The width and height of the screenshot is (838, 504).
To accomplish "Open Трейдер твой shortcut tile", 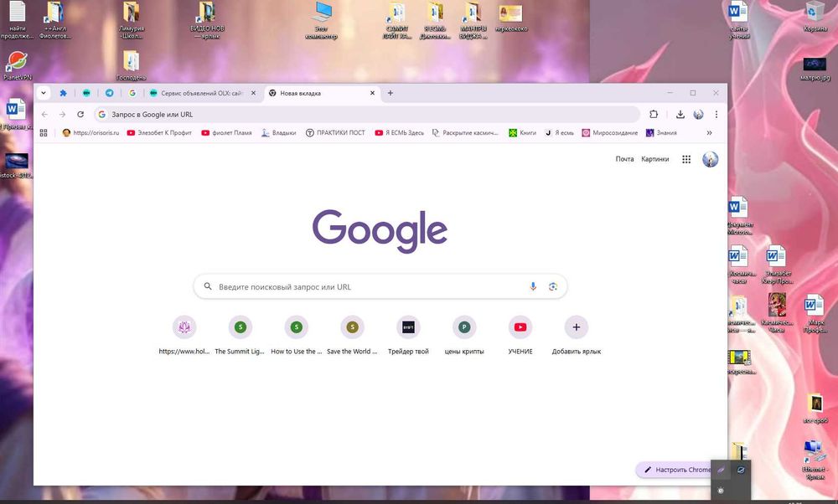I will pos(408,336).
